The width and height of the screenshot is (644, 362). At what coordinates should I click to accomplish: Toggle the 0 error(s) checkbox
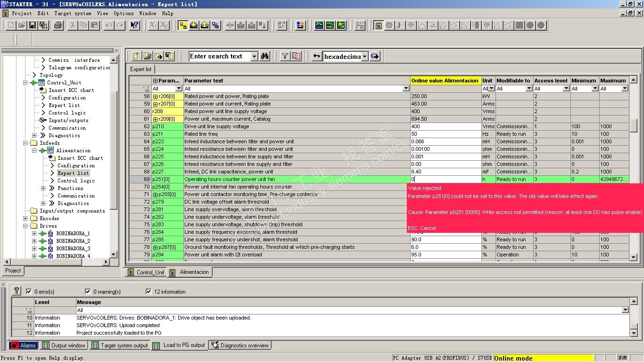(29, 291)
